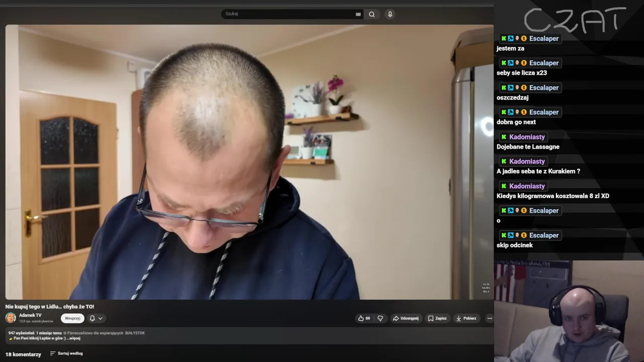Image resolution: width=644 pixels, height=362 pixels.
Task: Click Escalaper name above 'oszczedzaj'
Action: [x=544, y=87]
